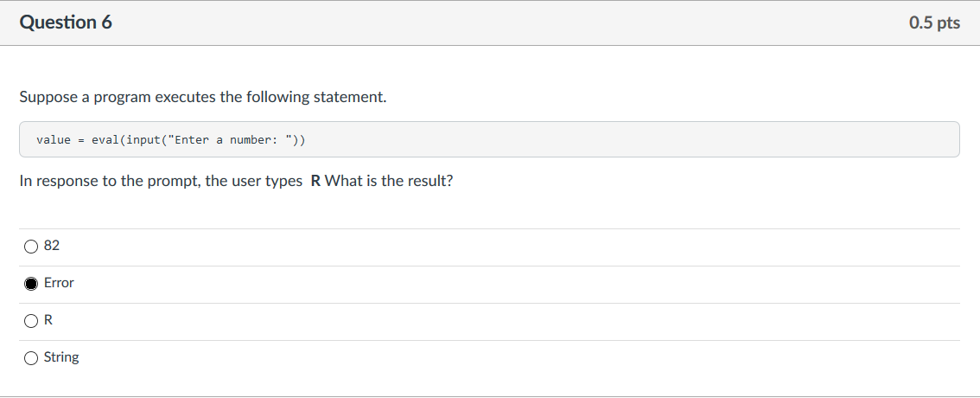
Task: Click inside the gray code block
Action: click(x=489, y=139)
